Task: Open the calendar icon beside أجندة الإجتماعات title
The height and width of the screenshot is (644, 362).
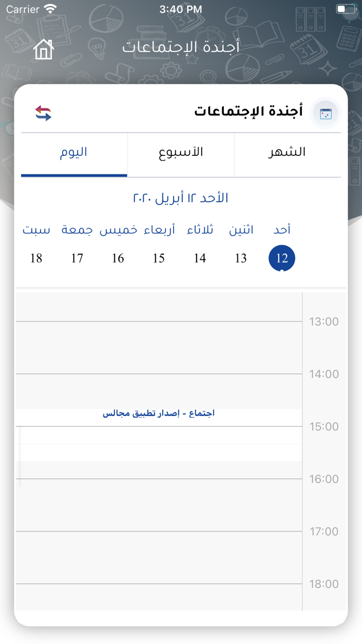Action: 325,113
